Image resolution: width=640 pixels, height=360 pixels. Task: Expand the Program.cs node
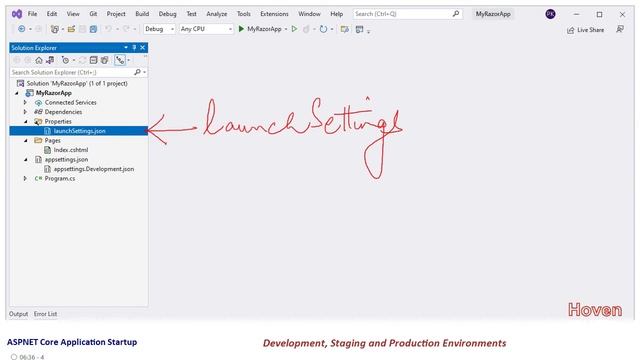click(25, 178)
